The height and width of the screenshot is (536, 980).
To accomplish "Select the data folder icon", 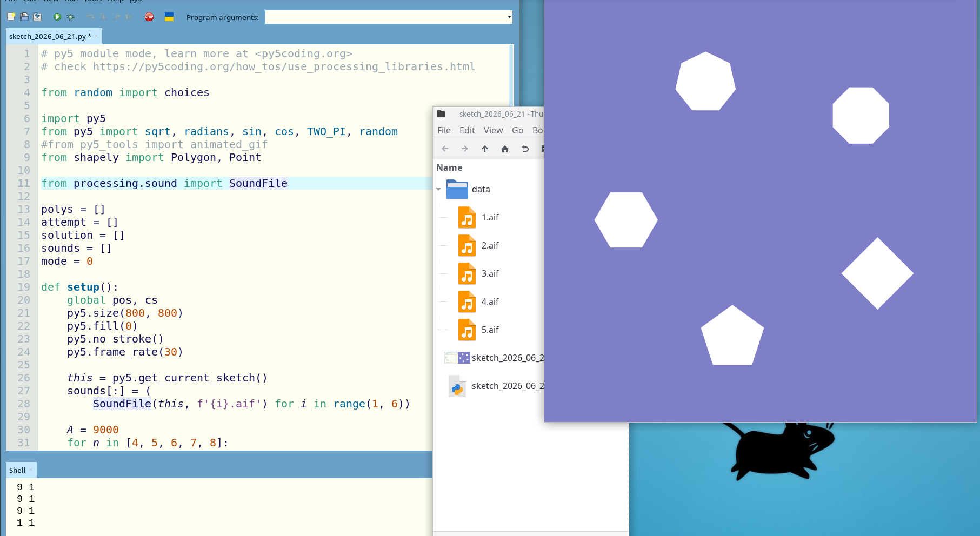I will (x=457, y=189).
